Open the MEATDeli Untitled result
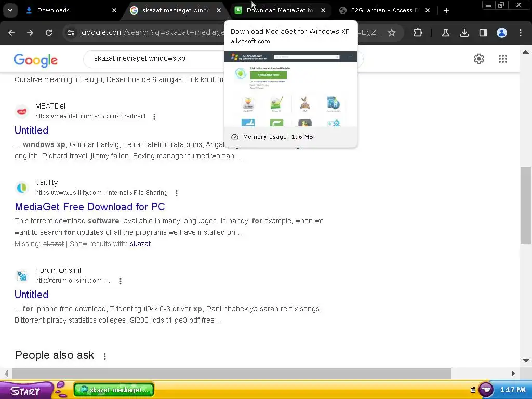Viewport: 532px width, 399px height. tap(31, 130)
